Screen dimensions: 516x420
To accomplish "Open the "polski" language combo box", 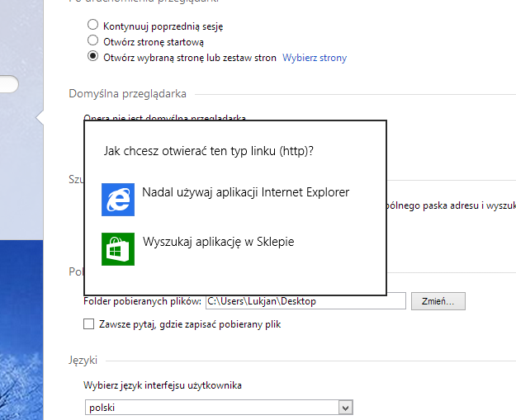I will (x=219, y=408).
